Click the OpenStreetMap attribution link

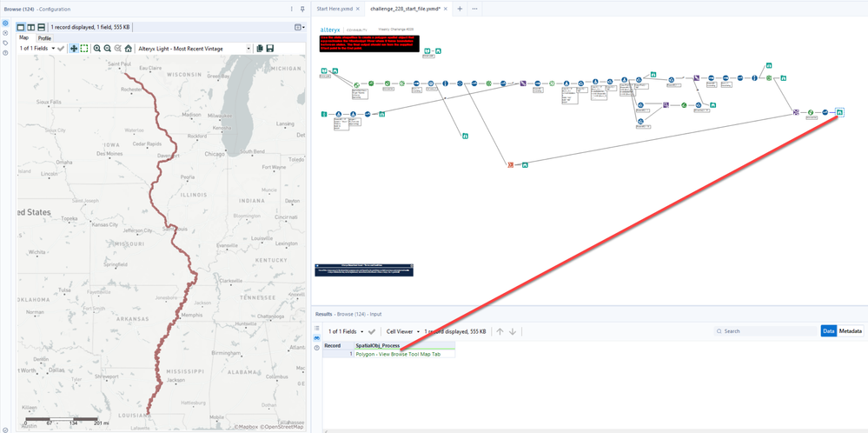pos(283,427)
